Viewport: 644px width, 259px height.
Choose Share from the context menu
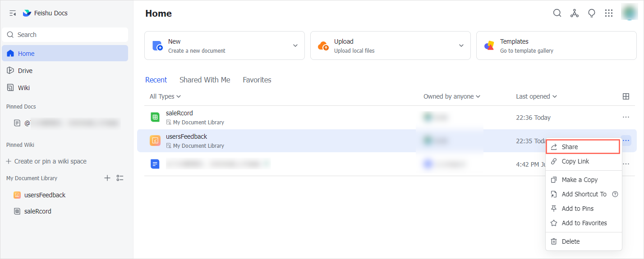[x=583, y=147]
